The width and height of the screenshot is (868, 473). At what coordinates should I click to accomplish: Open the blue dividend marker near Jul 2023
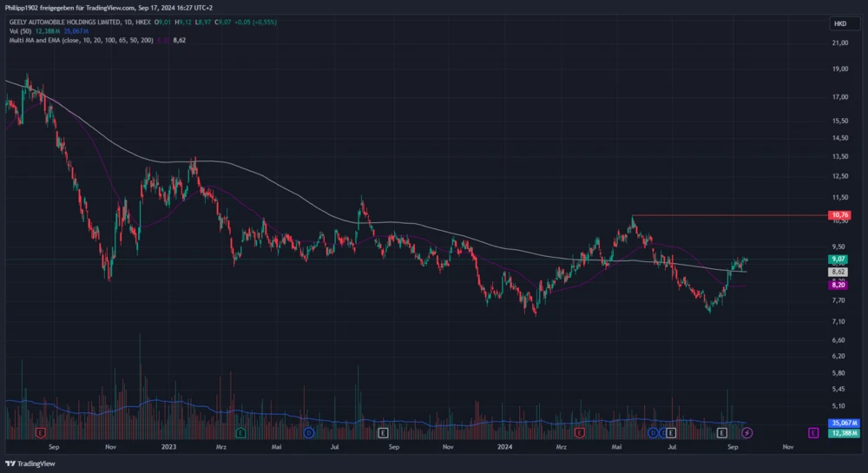(308, 432)
